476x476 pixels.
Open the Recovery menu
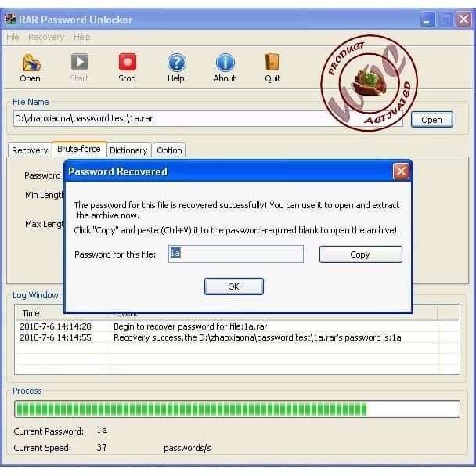coord(46,37)
